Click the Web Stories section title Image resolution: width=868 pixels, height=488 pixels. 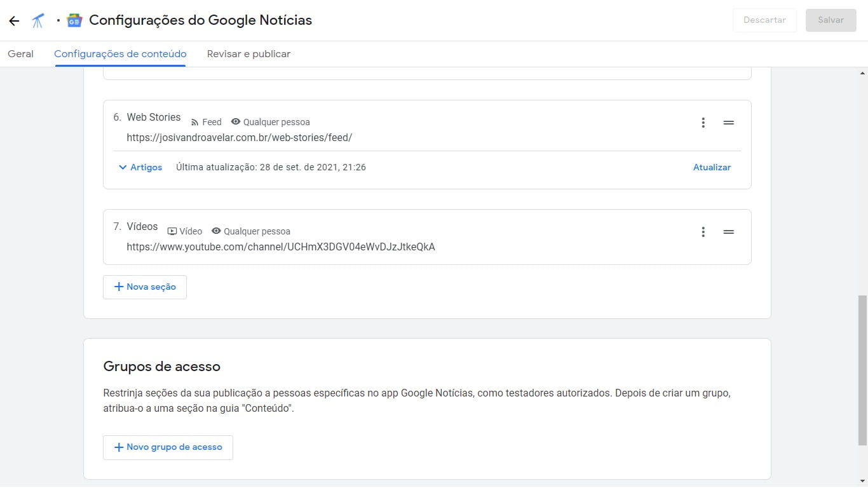click(154, 118)
